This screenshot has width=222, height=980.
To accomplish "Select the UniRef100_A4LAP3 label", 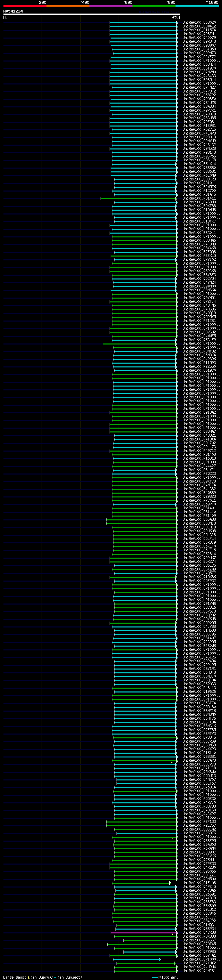I will (x=199, y=133).
